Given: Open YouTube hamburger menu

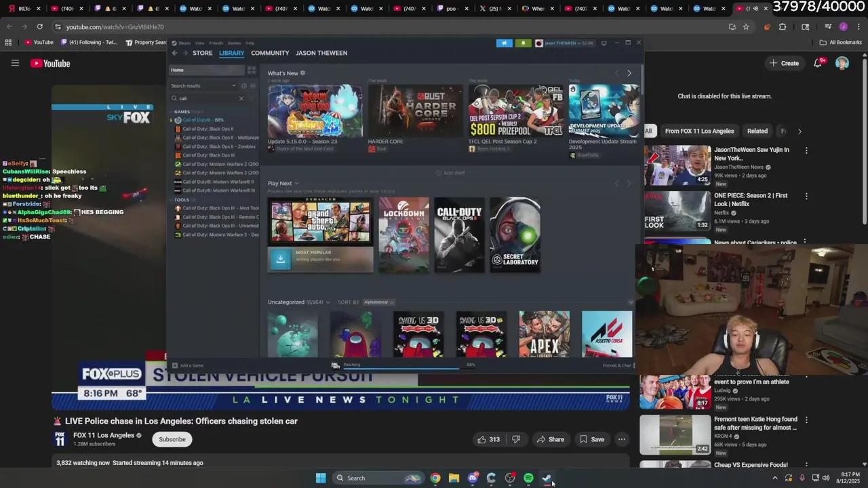Looking at the screenshot, I should pos(15,63).
